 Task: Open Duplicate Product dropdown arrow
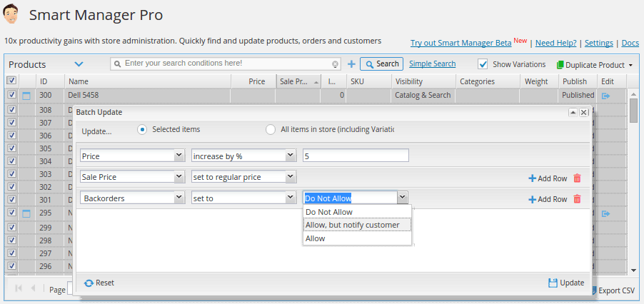tap(630, 65)
